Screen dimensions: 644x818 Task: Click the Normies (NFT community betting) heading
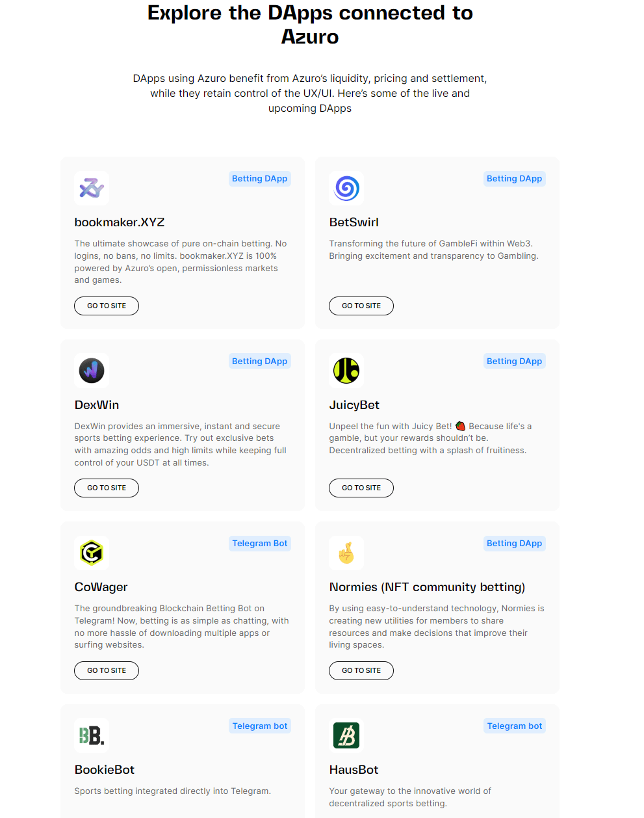pos(427,587)
